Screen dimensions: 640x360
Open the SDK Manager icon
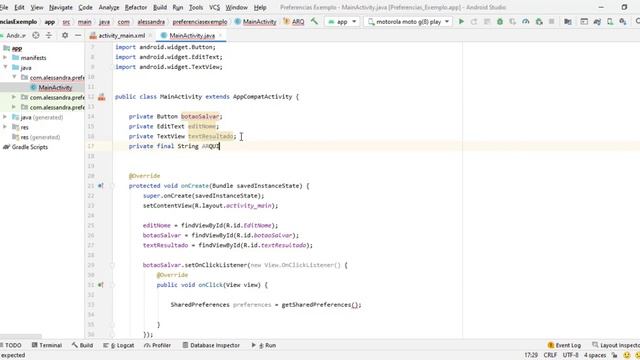(623, 22)
